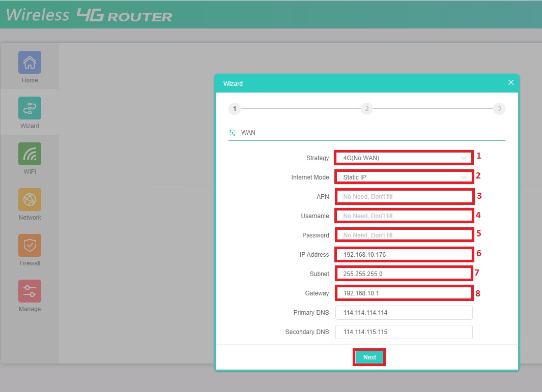Click the Primary DNS field
This screenshot has height=392, width=542.
click(404, 313)
